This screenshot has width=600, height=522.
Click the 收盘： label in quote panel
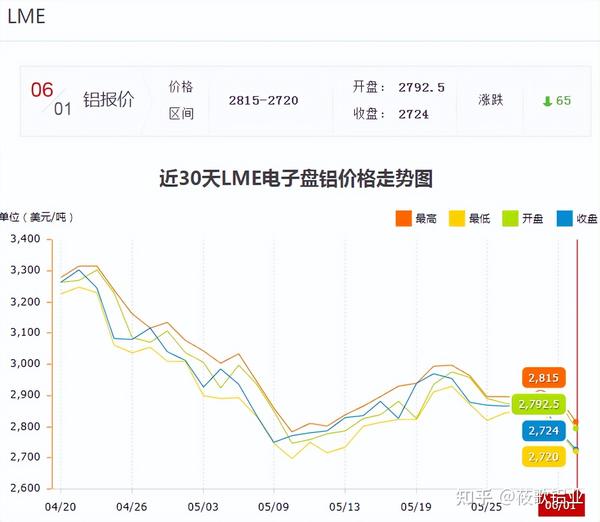pyautogui.click(x=369, y=114)
